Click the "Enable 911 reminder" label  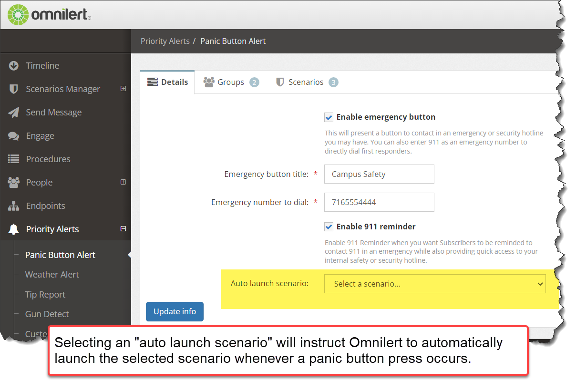point(376,227)
